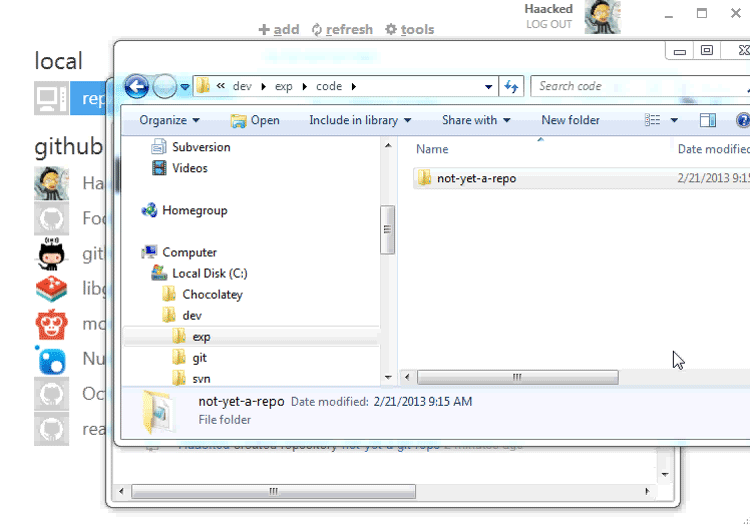Click the address bar refresh icon
Viewport: 750px width, 525px height.
(x=512, y=87)
